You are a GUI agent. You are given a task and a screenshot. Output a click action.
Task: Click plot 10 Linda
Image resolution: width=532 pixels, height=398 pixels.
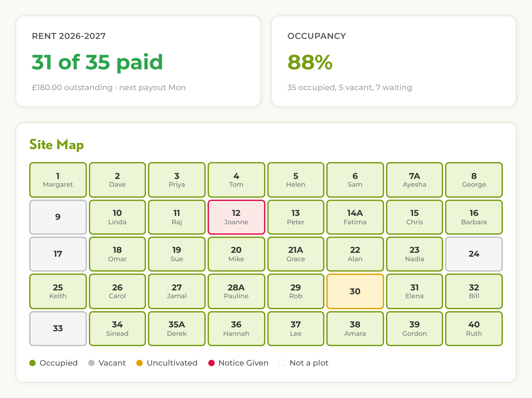(x=117, y=217)
